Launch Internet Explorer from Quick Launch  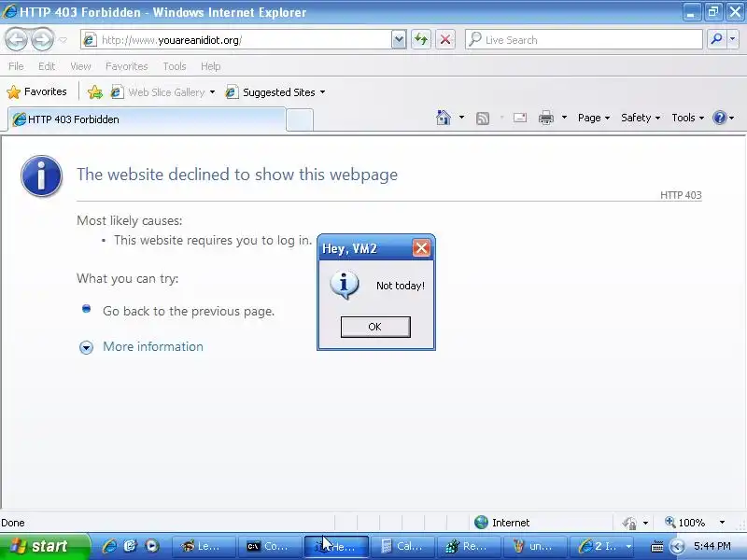coord(109,546)
